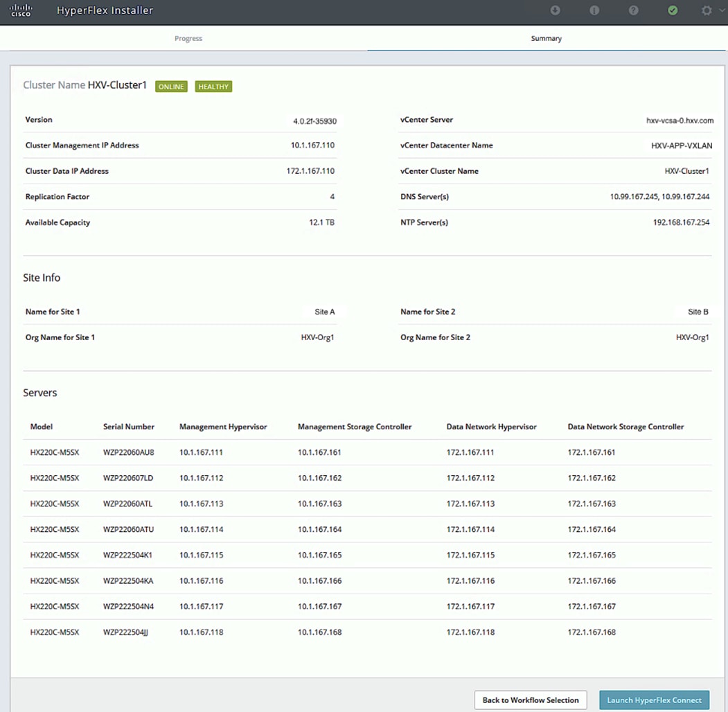The width and height of the screenshot is (728, 712).
Task: Click Data Network Hypervisor column header
Action: 491,427
